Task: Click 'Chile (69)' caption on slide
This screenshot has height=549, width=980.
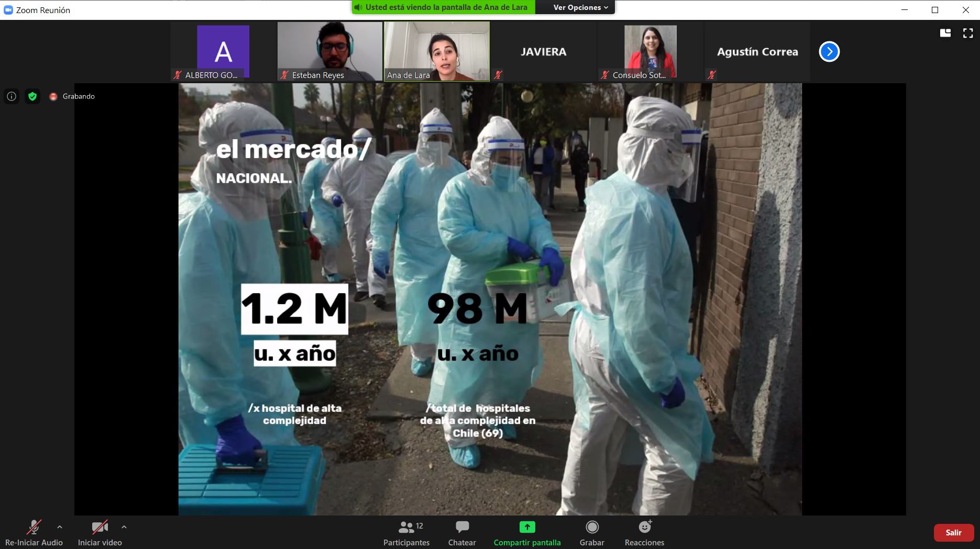Action: coord(478,433)
